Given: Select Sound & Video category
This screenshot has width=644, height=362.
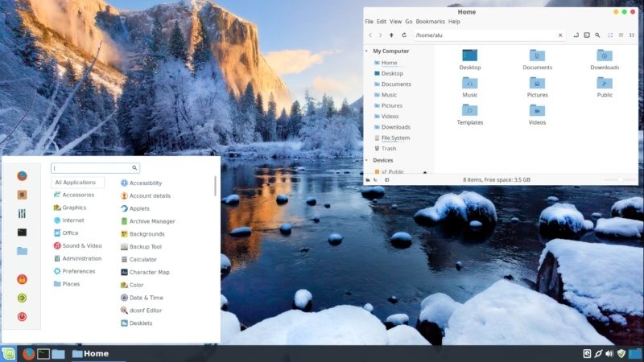Looking at the screenshot, I should coord(77,246).
